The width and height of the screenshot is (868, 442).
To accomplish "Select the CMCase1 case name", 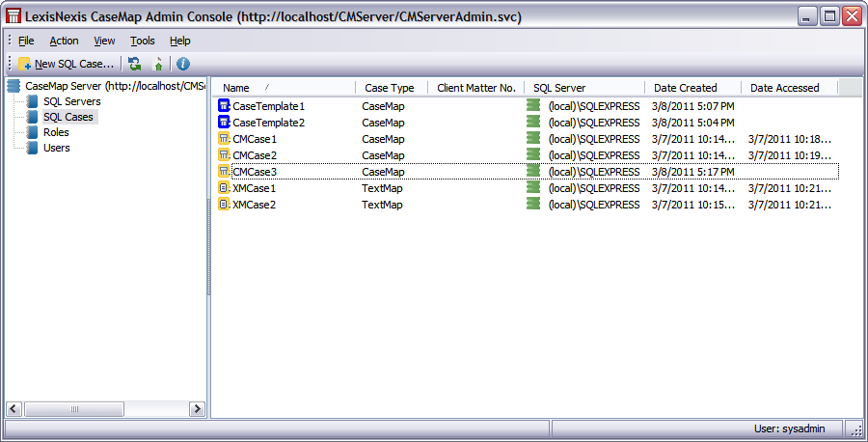I will 254,139.
